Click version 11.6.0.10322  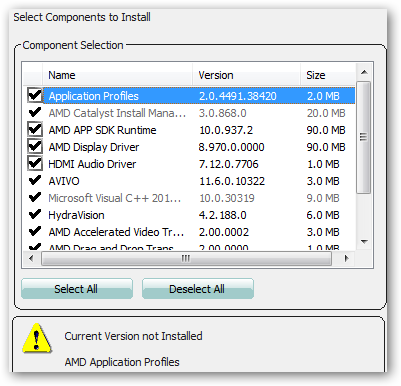pos(232,181)
